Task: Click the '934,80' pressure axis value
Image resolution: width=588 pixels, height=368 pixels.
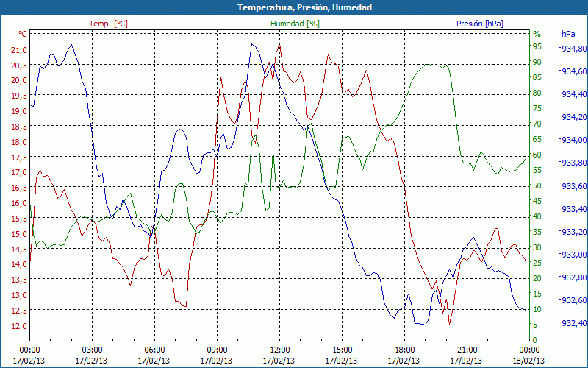Action: coord(574,48)
